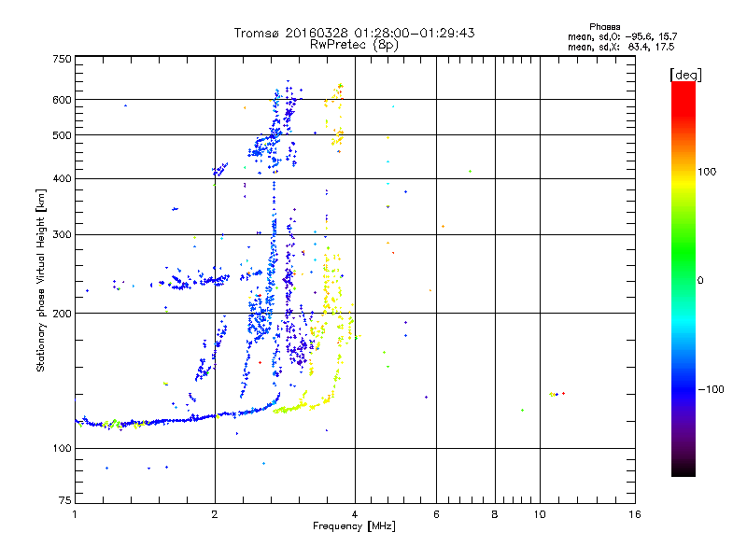Viewport: 747px width, 560px height.
Task: Click the x-axis tick label '2'
Action: (x=215, y=514)
